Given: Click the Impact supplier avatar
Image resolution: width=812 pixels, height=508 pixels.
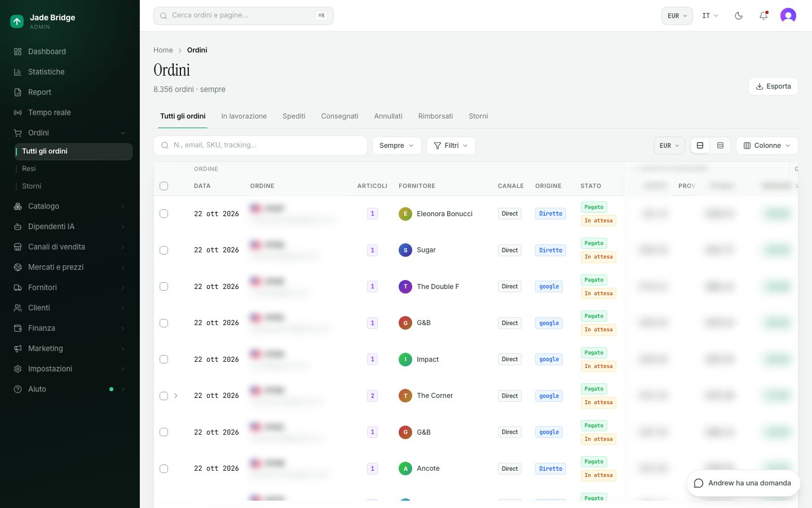Looking at the screenshot, I should [405, 360].
